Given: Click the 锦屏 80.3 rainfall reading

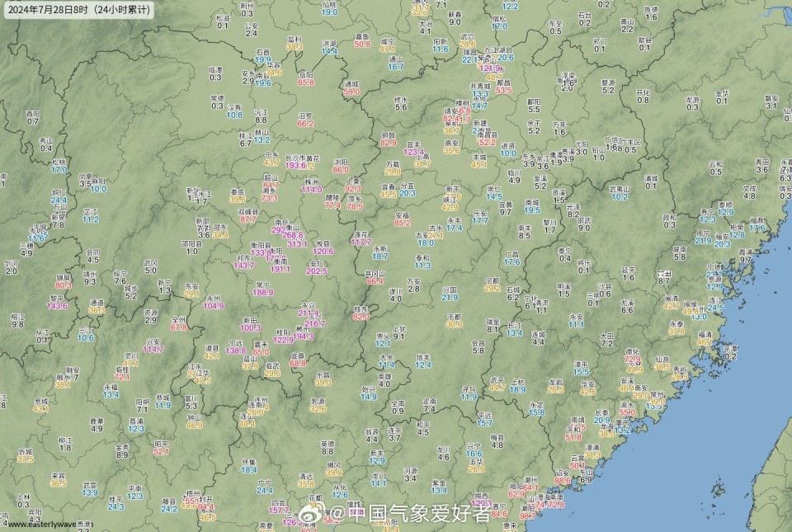Looking at the screenshot, I should tap(64, 281).
